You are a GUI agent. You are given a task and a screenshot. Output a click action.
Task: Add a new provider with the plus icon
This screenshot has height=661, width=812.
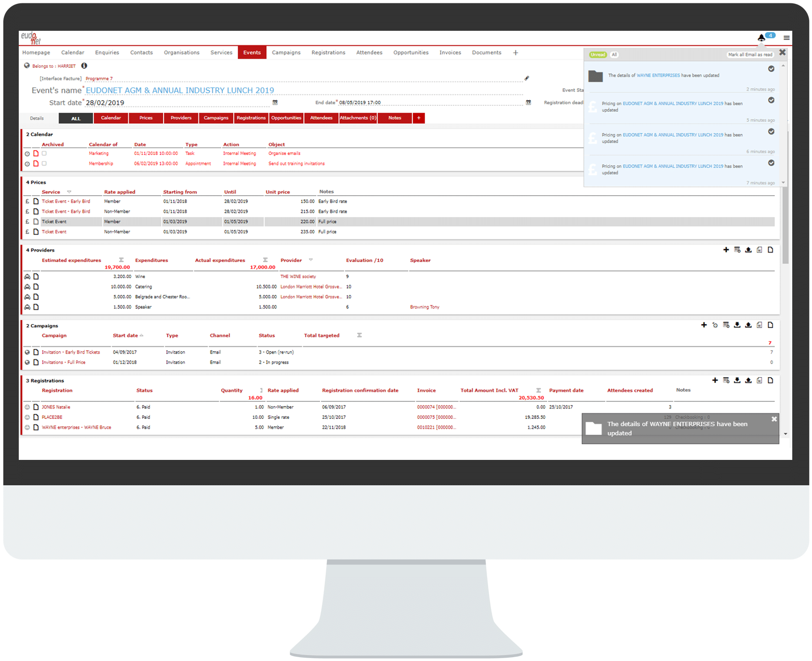click(x=726, y=250)
